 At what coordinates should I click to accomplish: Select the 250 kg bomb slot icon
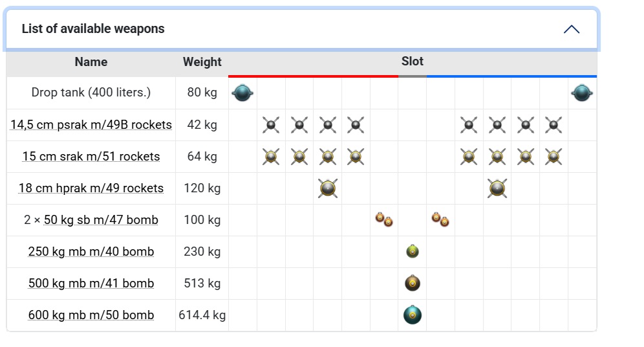coord(413,251)
